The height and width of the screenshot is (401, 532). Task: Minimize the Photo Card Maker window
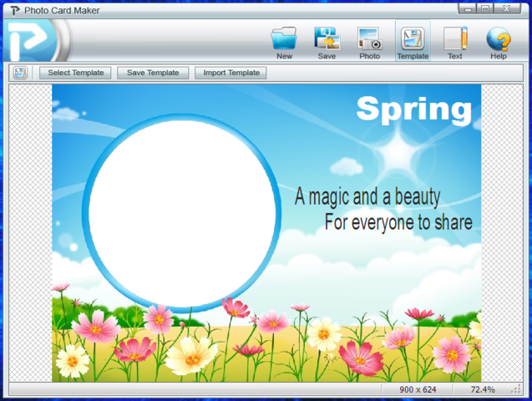[x=468, y=9]
